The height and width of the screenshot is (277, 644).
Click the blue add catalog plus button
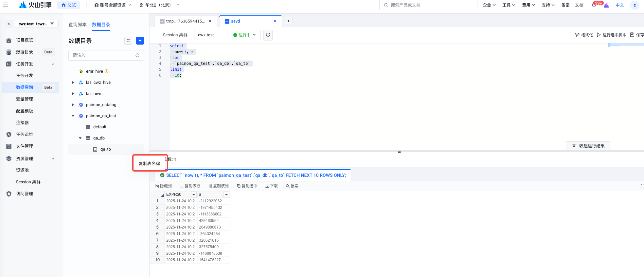click(140, 41)
